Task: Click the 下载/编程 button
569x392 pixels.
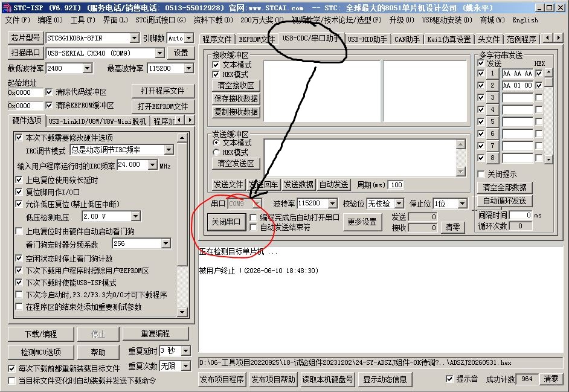Action: (40, 334)
